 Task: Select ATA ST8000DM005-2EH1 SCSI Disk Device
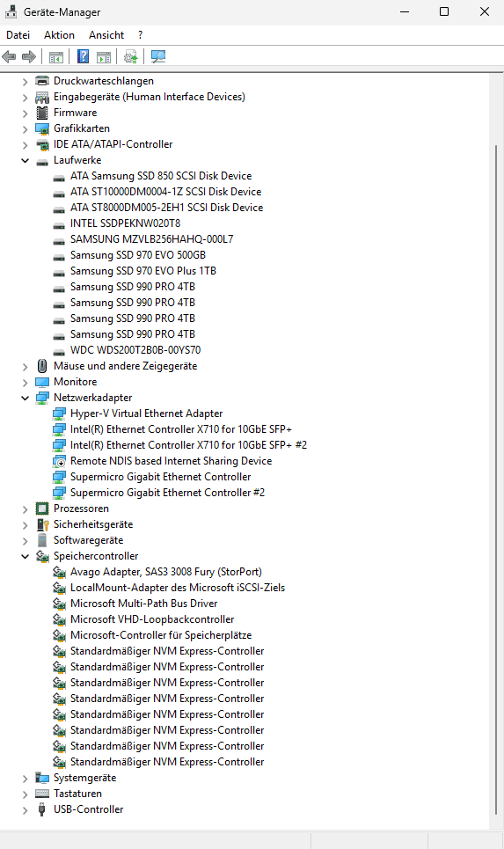tap(166, 208)
